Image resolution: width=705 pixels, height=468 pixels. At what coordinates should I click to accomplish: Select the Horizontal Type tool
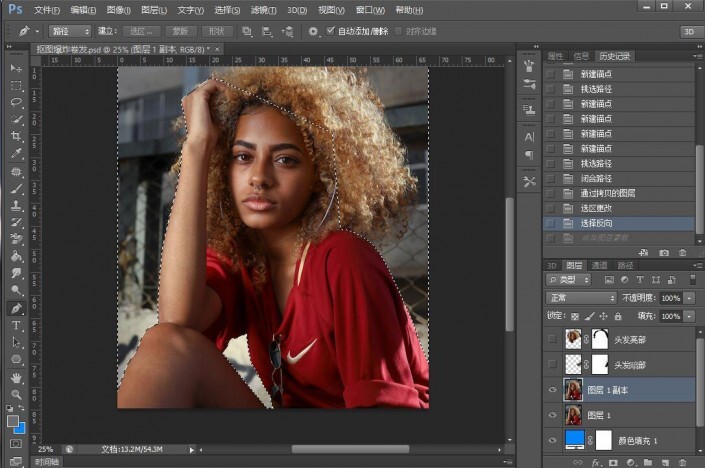16,325
